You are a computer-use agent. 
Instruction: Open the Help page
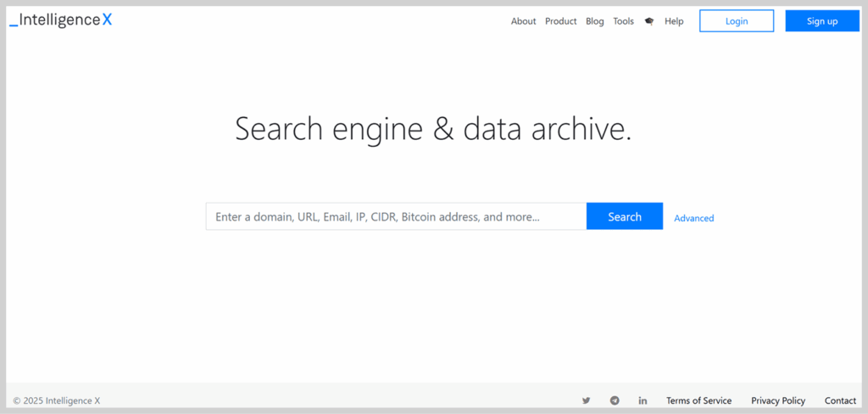click(x=674, y=21)
